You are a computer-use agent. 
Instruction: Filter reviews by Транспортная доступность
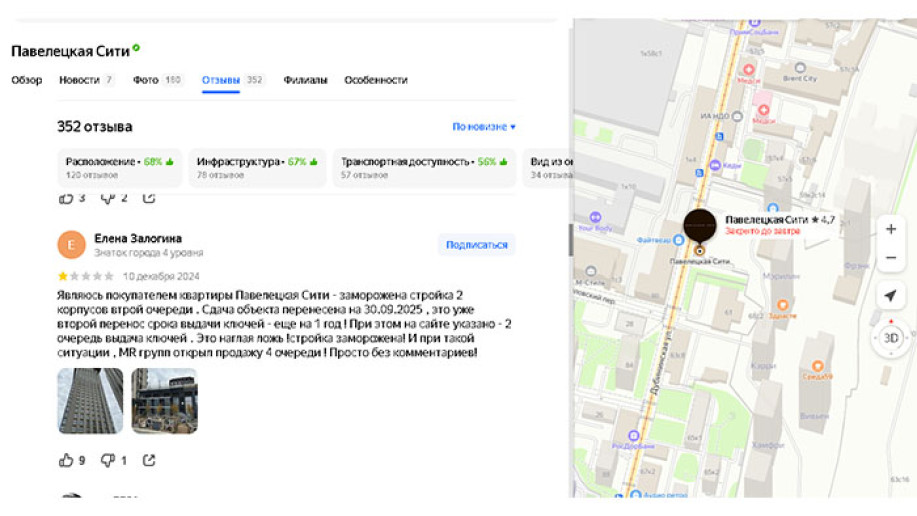click(x=424, y=167)
